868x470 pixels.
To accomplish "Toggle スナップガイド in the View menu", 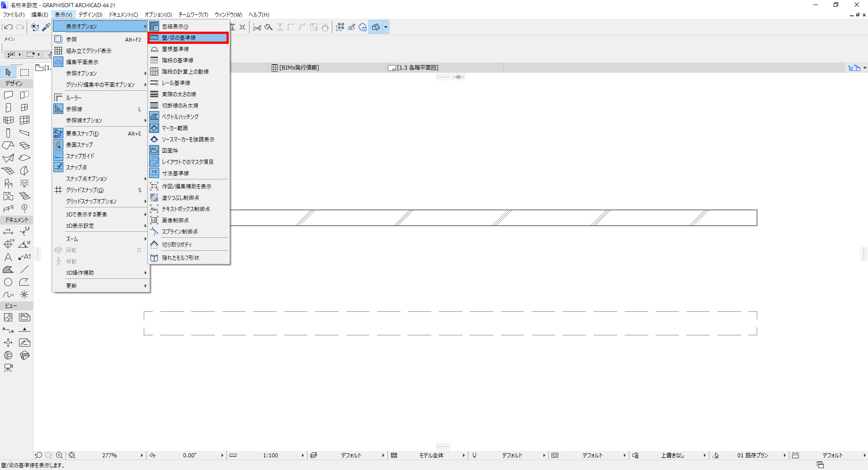I will (101, 156).
